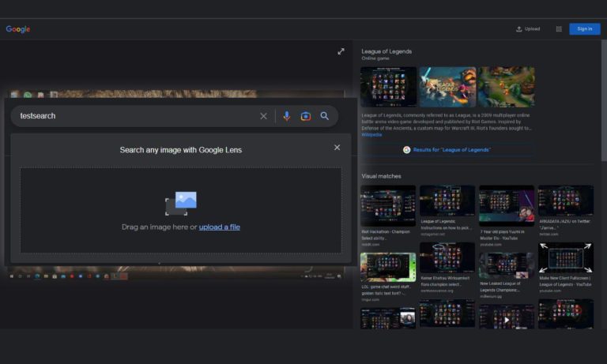Open the League of Legends map gameplay thumbnail
Viewport: 607px width, 364px height.
[507, 87]
